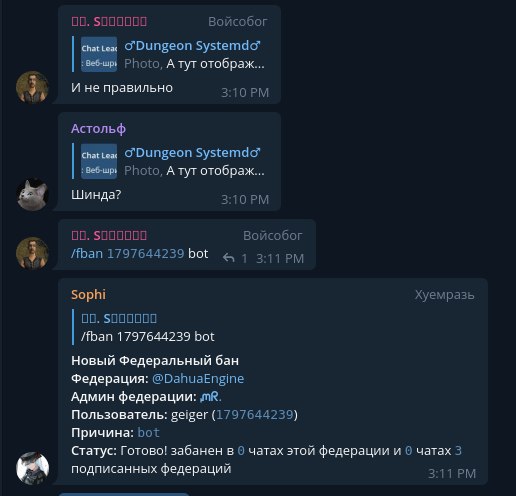Click the @DahuaEngine federation link
Image resolution: width=516 pixels, height=496 pixels.
pyautogui.click(x=198, y=378)
